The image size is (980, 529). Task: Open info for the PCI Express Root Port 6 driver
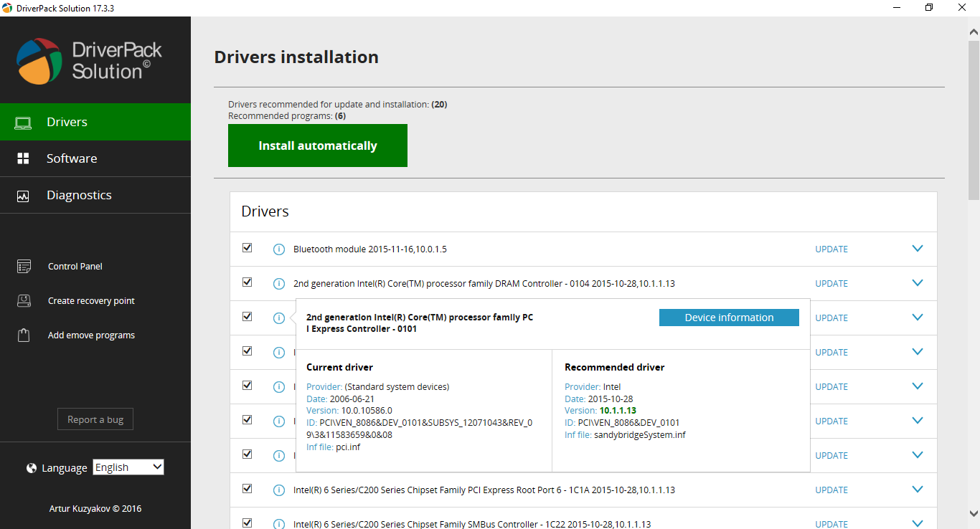(279, 490)
